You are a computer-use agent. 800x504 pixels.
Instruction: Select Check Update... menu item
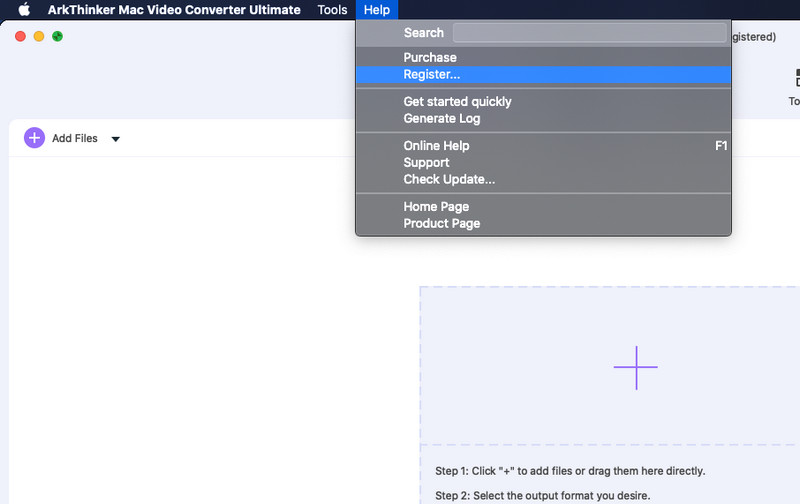pyautogui.click(x=543, y=180)
